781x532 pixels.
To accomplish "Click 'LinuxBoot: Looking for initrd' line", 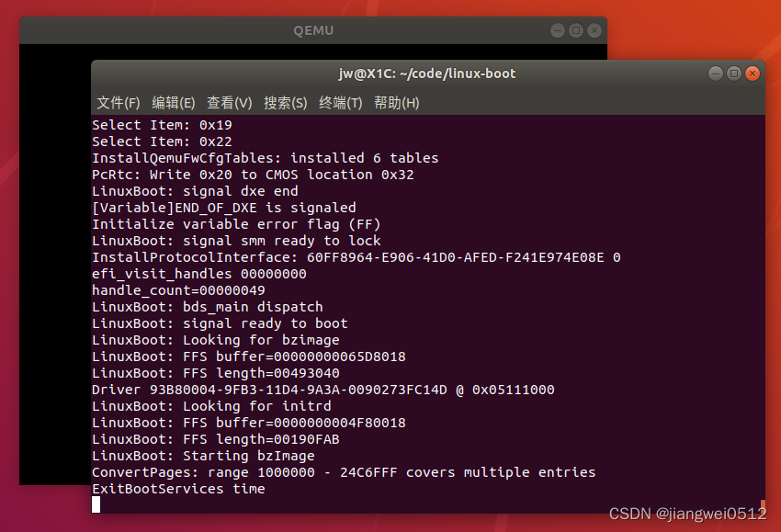I will (211, 406).
